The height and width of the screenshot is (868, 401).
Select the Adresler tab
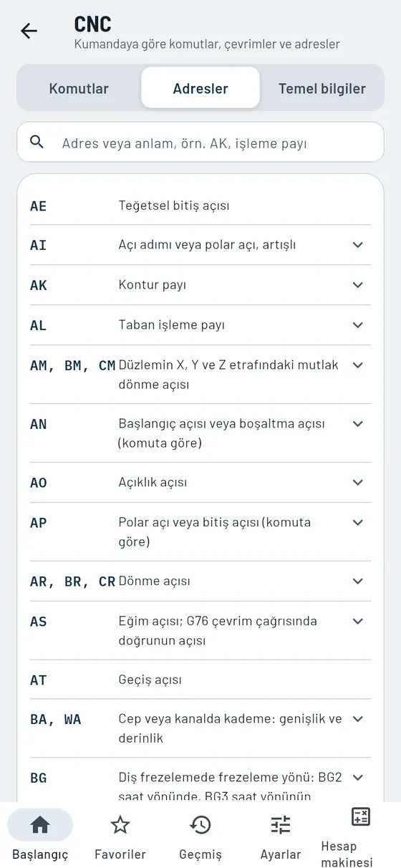(x=200, y=89)
